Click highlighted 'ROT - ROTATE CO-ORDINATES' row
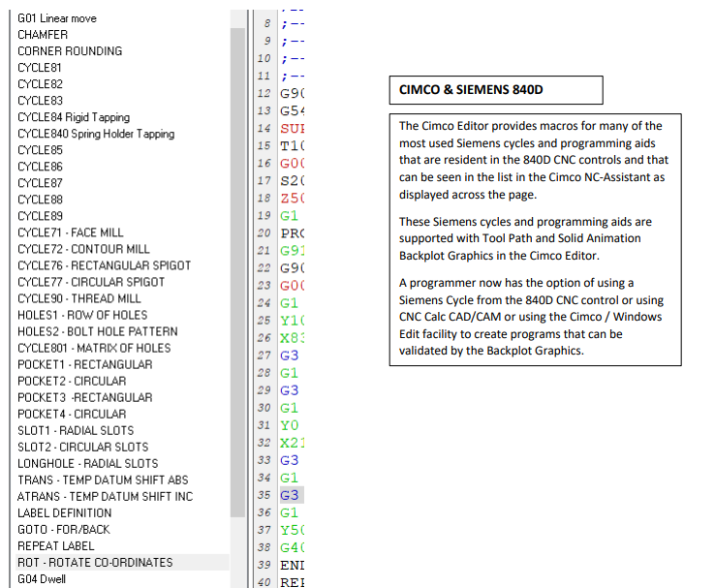Viewport: 715px width, 588px height. point(122,562)
